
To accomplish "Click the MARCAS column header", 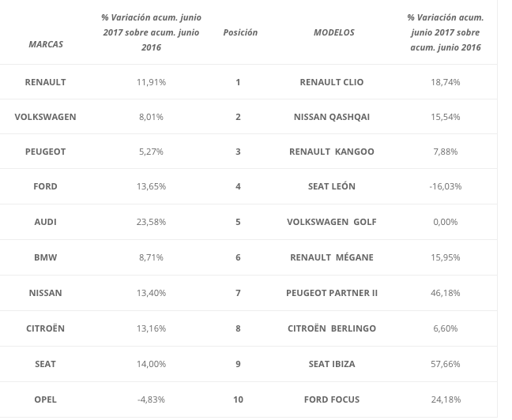I will pyautogui.click(x=45, y=44).
